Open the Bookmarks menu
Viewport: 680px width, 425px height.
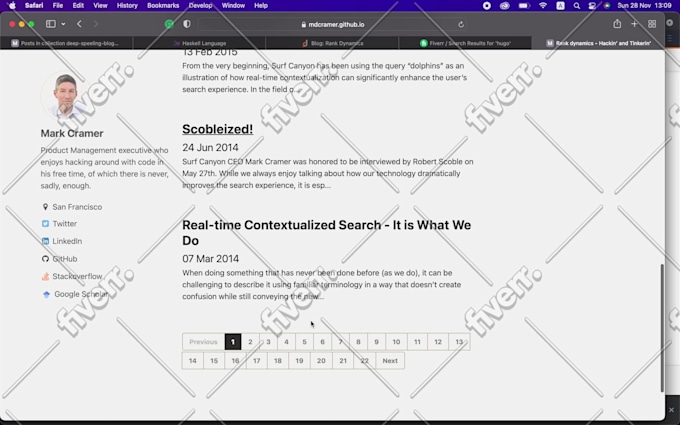(x=163, y=6)
